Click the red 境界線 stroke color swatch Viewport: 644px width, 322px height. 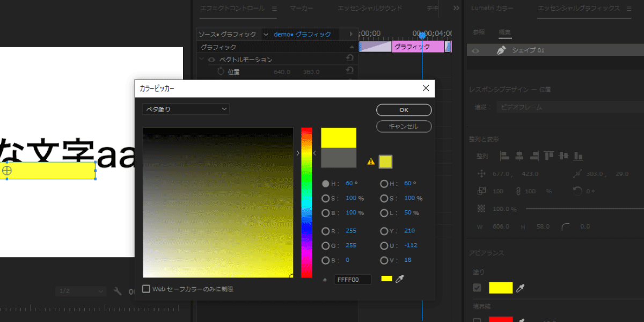(x=501, y=320)
